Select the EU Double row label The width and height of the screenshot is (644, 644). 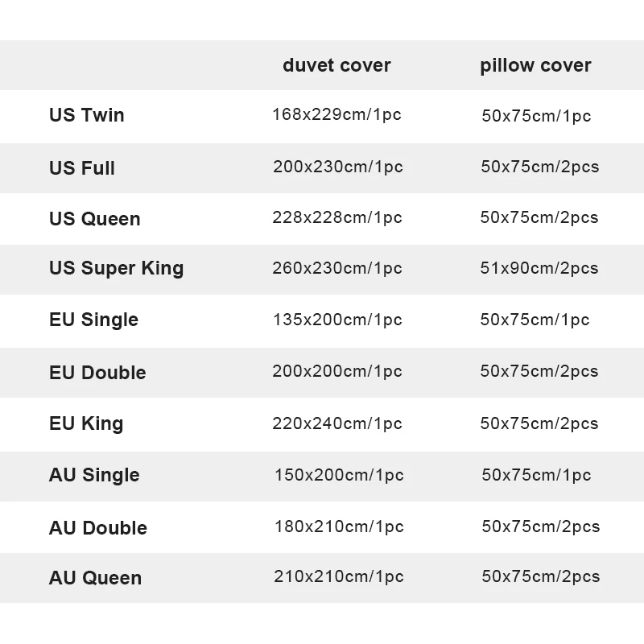[97, 373]
